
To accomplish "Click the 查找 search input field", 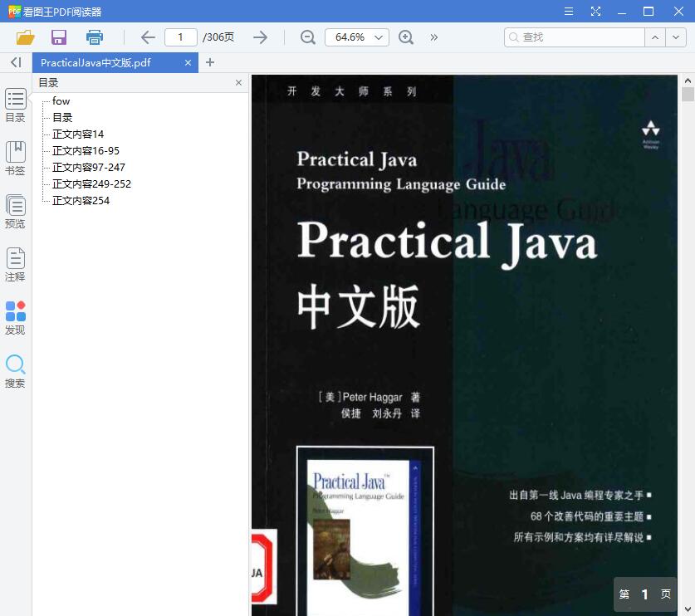I will click(575, 37).
